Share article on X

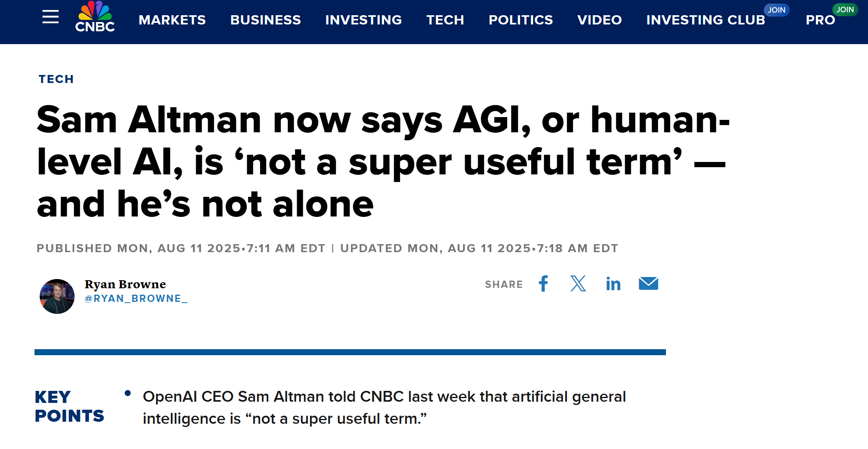578,284
